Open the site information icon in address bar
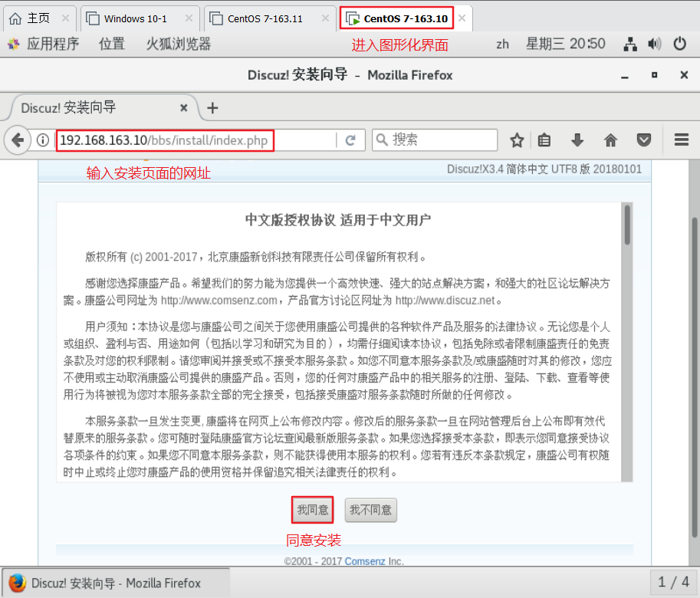 coord(43,140)
